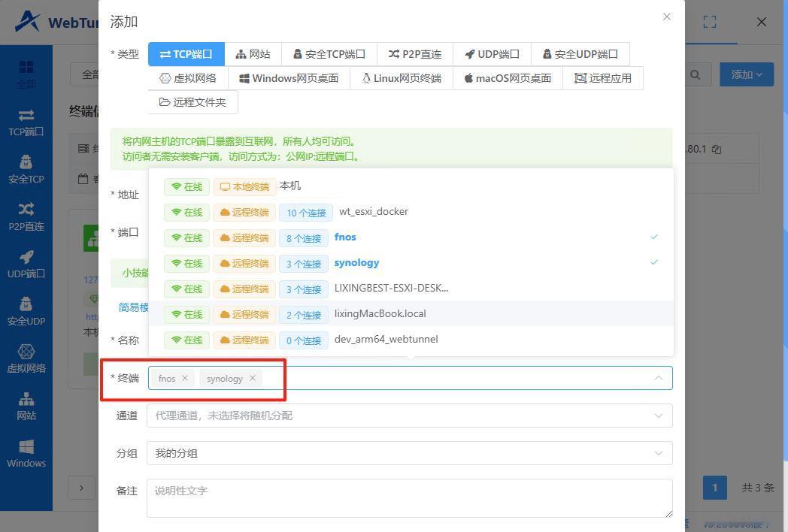Screen dimensions: 788x532
Task: Close the 添加 dialog with X
Action: [x=667, y=17]
